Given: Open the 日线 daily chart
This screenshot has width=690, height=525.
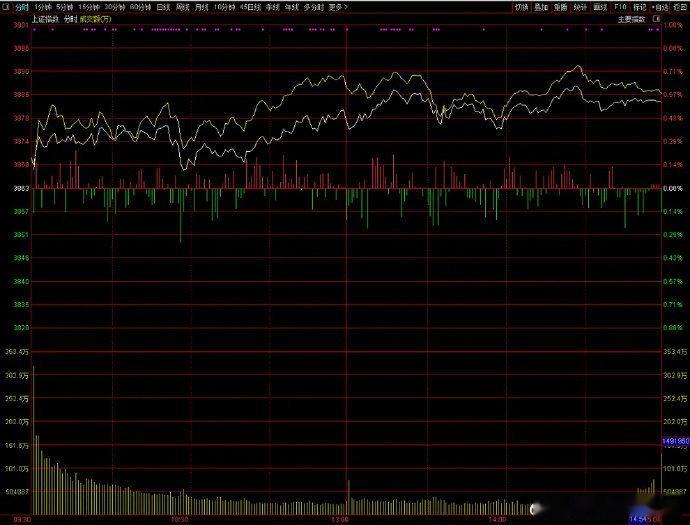Looking at the screenshot, I should click(163, 7).
